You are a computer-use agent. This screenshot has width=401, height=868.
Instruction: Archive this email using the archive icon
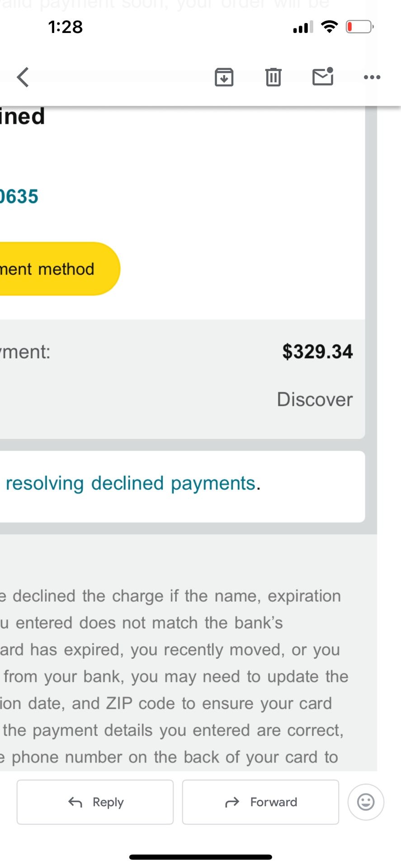(224, 77)
